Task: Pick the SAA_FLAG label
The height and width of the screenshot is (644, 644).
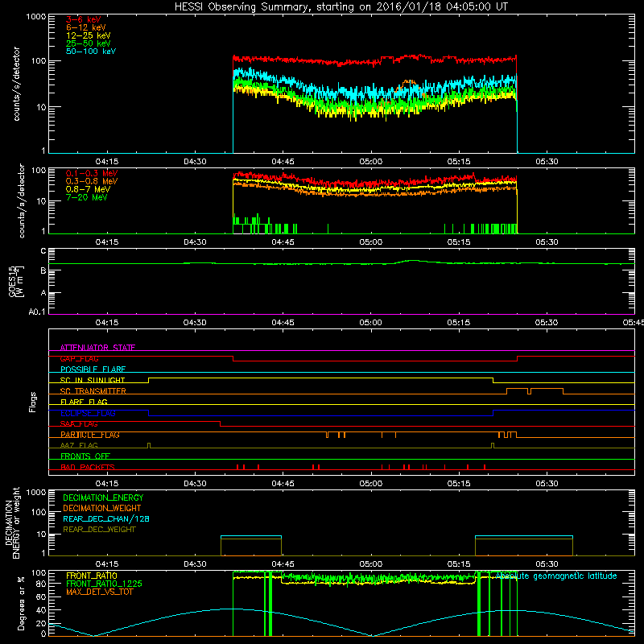Action: 79,423
